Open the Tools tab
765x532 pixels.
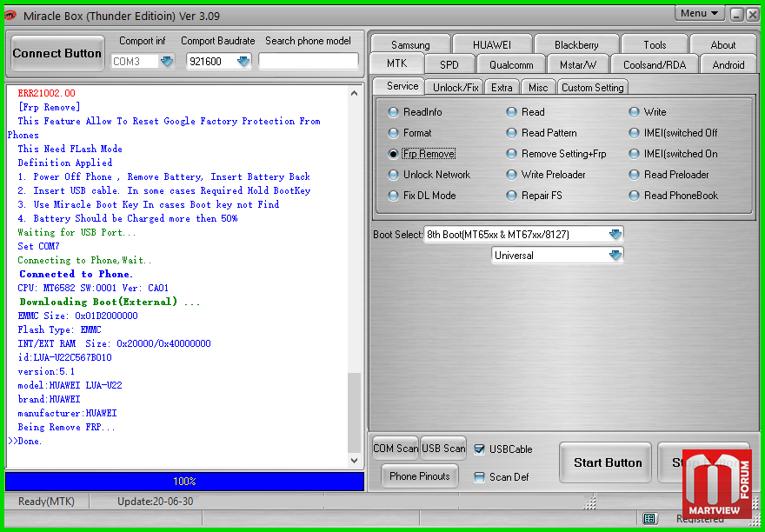point(655,44)
